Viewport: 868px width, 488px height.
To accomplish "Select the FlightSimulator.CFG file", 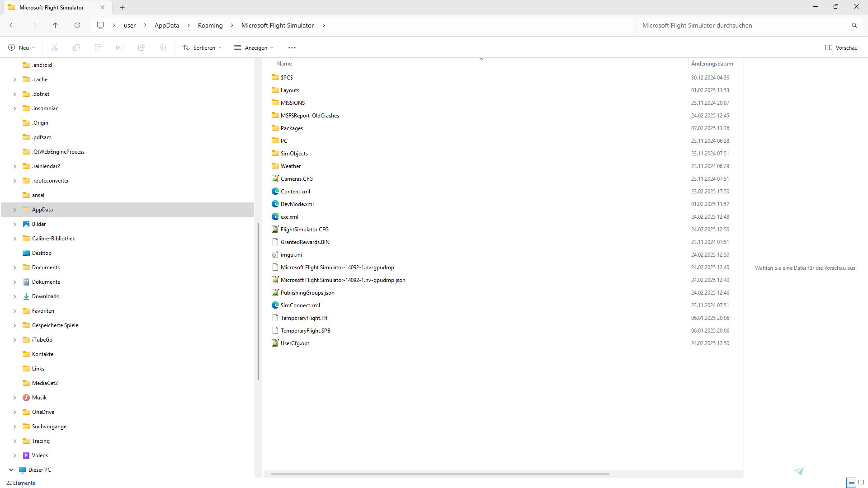I will click(304, 229).
